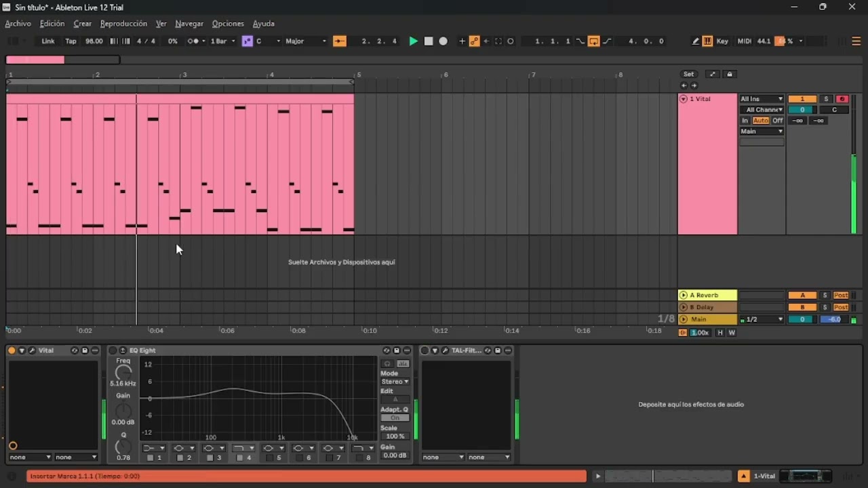Click the Vital device wrench icon
Screen dimensions: 868x488
32,350
